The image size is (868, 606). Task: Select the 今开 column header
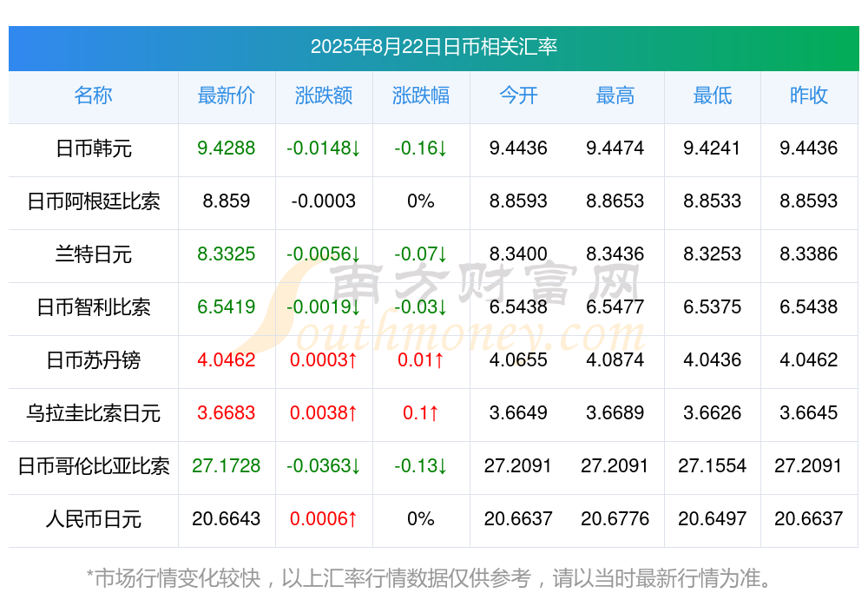[x=518, y=96]
